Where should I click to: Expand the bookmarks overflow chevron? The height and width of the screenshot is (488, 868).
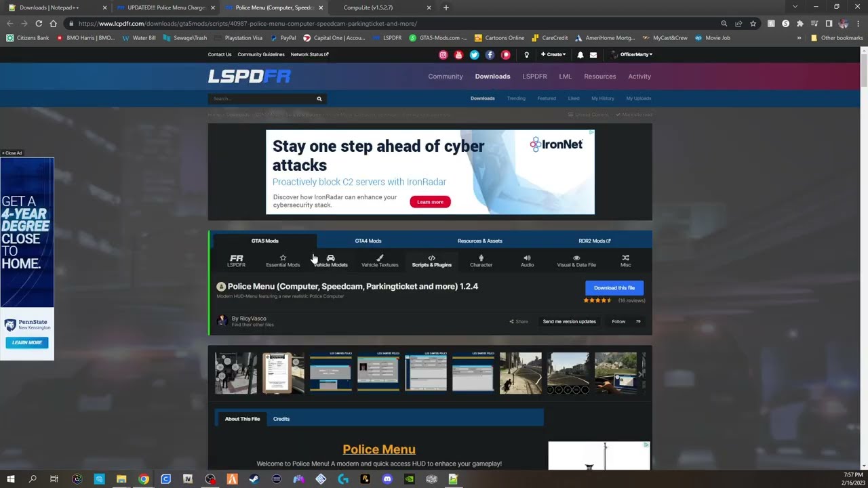coord(799,38)
